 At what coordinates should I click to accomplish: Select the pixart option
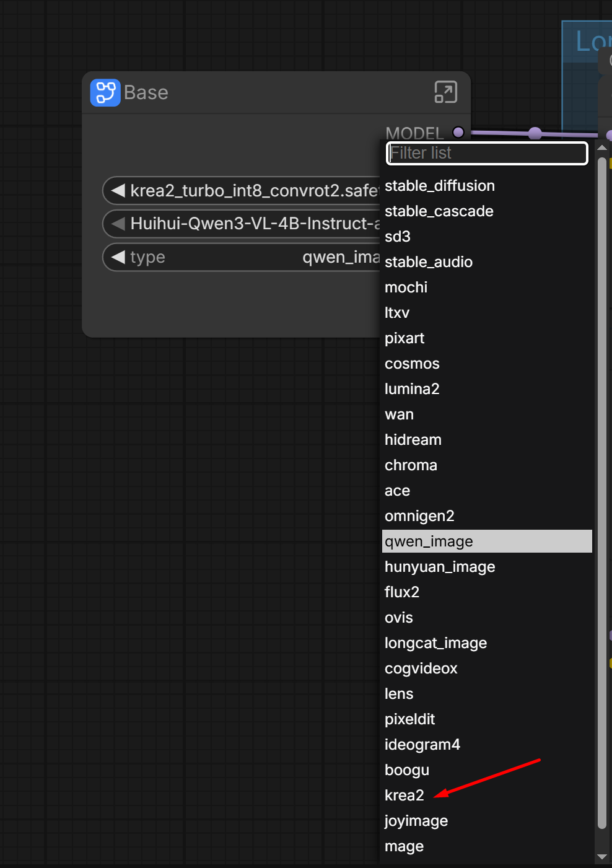click(x=487, y=338)
